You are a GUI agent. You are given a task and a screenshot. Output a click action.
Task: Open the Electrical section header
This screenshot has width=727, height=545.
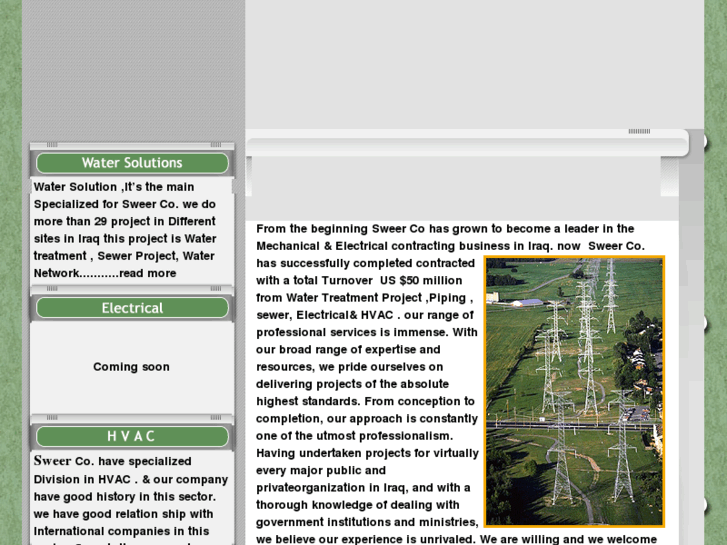click(132, 308)
